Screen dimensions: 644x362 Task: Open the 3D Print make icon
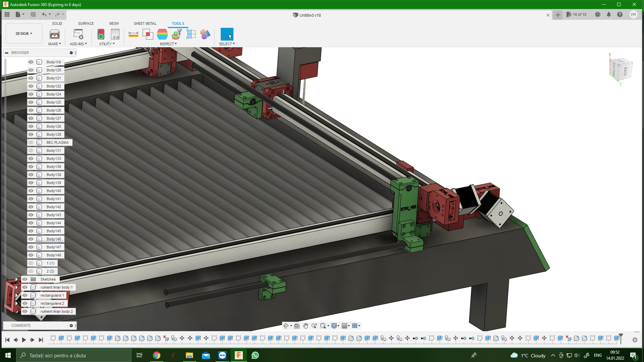coord(55,34)
